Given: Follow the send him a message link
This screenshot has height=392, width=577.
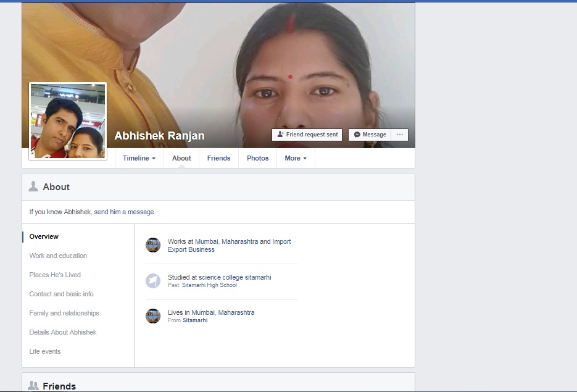Looking at the screenshot, I should point(124,212).
